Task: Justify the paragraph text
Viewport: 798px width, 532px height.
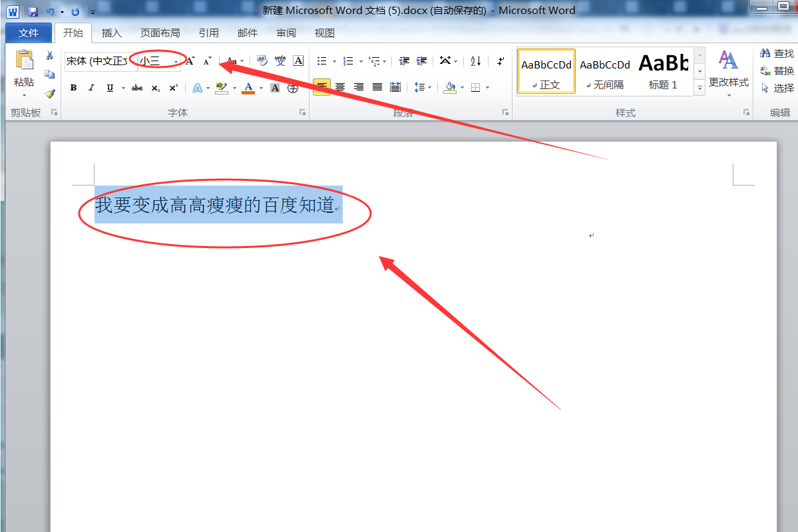Action: point(377,87)
